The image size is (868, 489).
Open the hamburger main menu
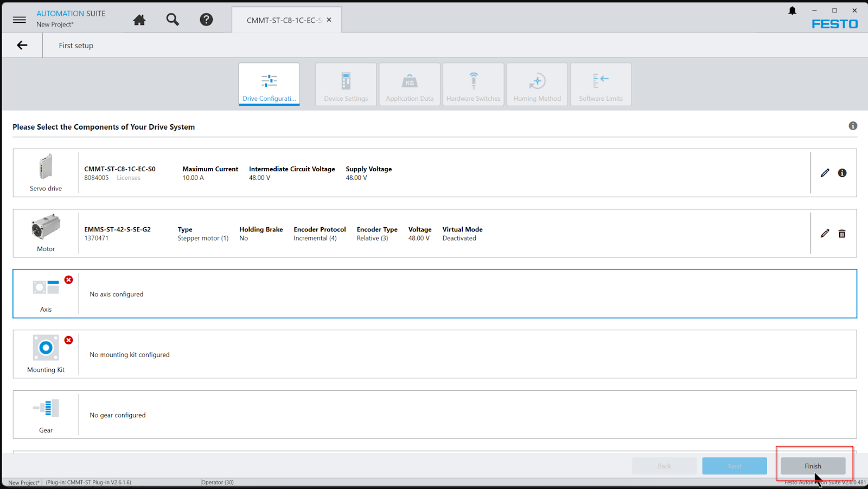pos(20,20)
